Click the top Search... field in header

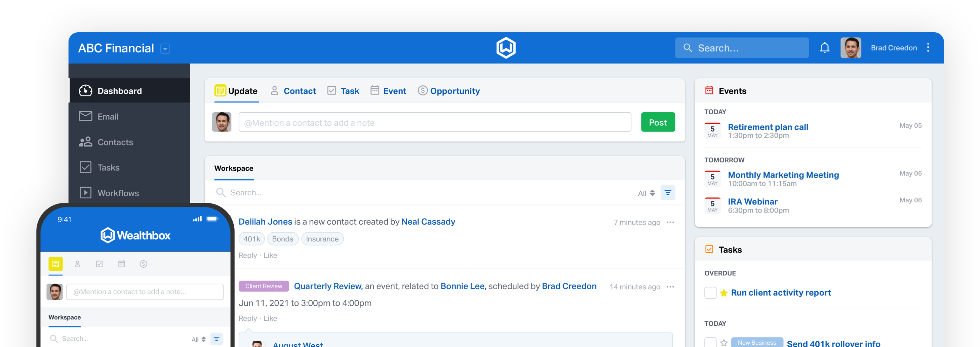point(741,48)
